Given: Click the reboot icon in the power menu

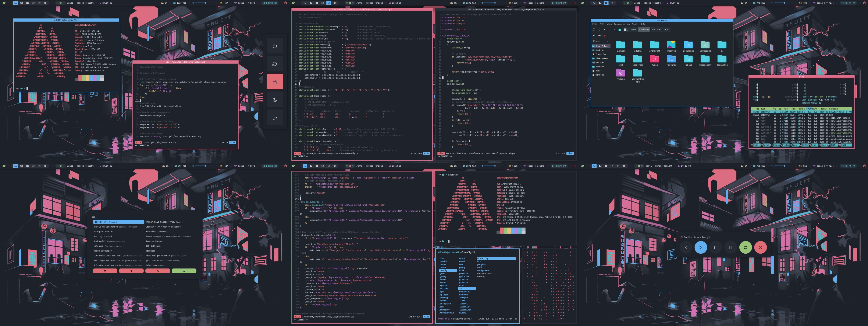Looking at the screenshot, I should tap(275, 64).
